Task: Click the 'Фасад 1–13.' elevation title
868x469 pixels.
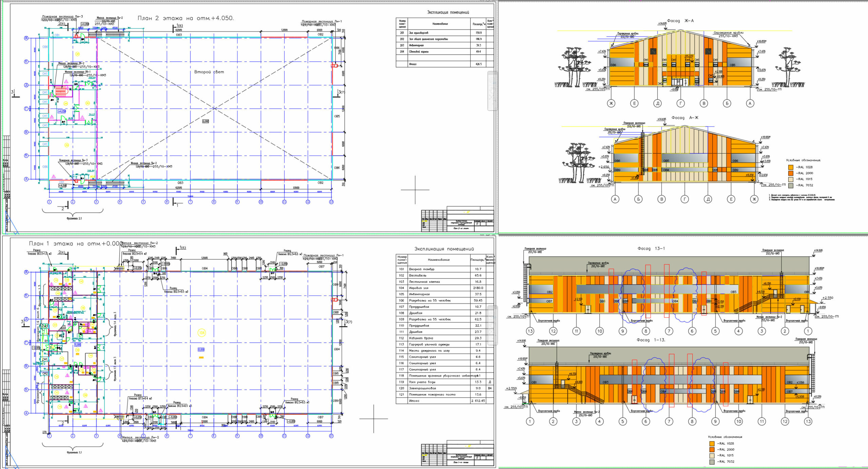Action: click(x=651, y=340)
